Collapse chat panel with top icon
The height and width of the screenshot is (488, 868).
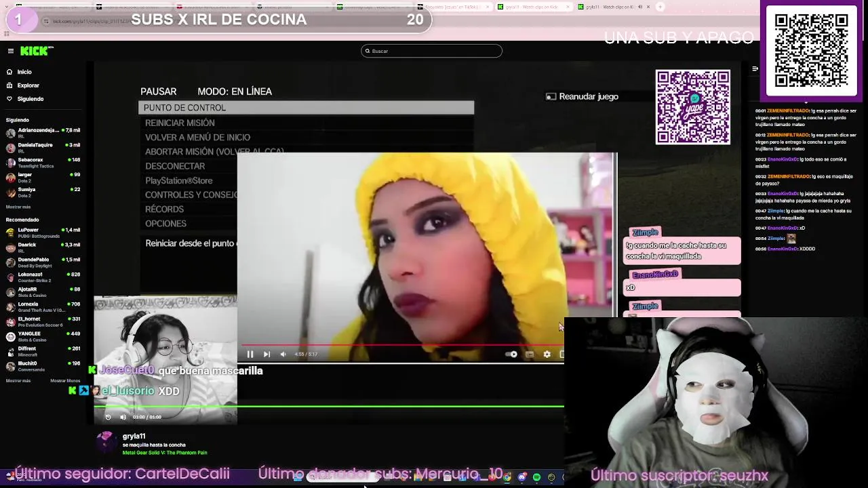coord(755,68)
